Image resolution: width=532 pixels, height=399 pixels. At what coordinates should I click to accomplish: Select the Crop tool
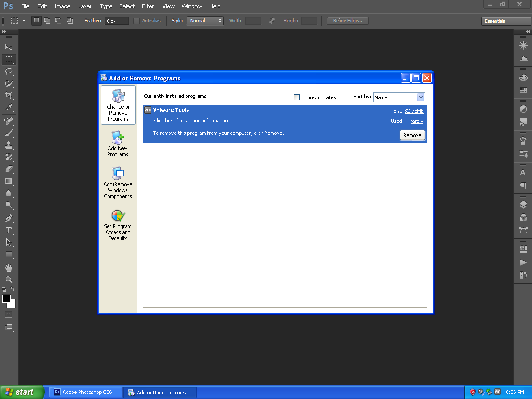pyautogui.click(x=9, y=96)
